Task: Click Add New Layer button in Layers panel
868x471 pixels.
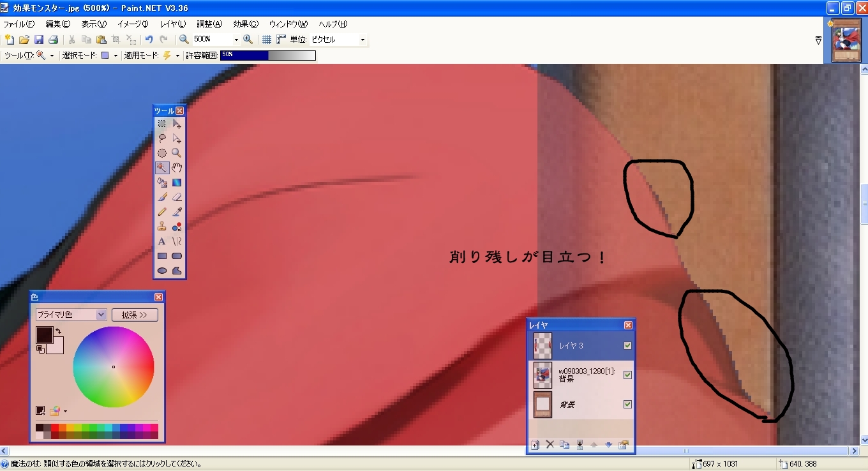Action: (535, 444)
